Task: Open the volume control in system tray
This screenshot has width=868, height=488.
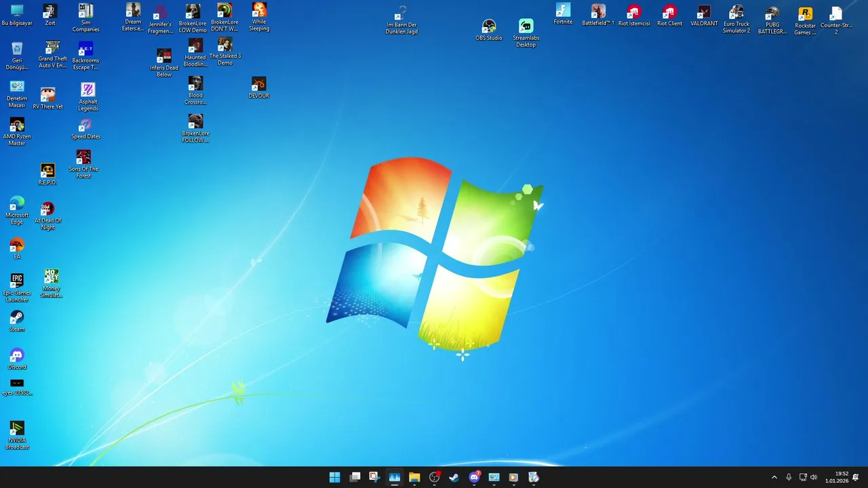Action: pyautogui.click(x=814, y=477)
